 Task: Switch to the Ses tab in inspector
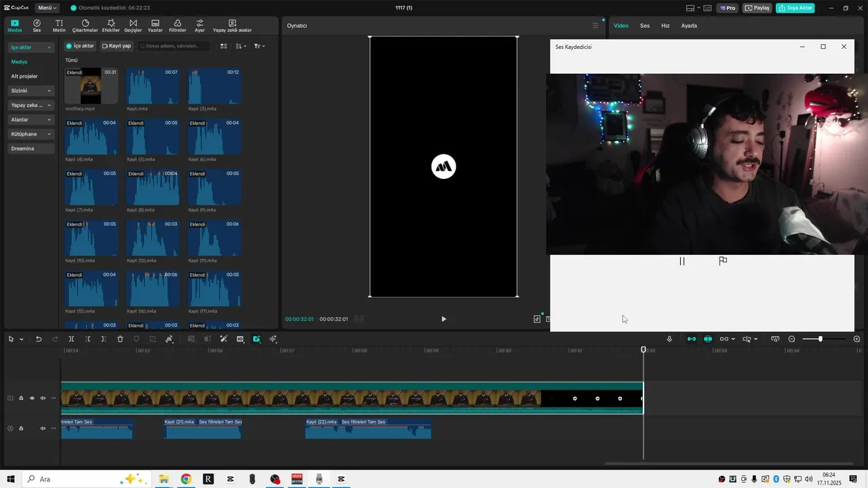coord(645,26)
